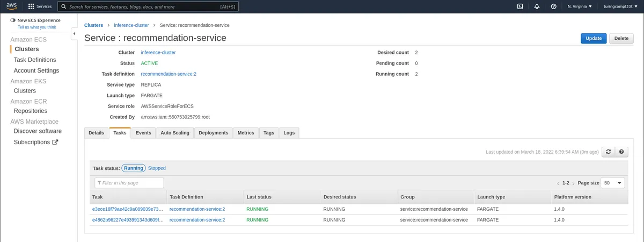
Task: Click the help icon beside refresh
Action: tap(621, 152)
